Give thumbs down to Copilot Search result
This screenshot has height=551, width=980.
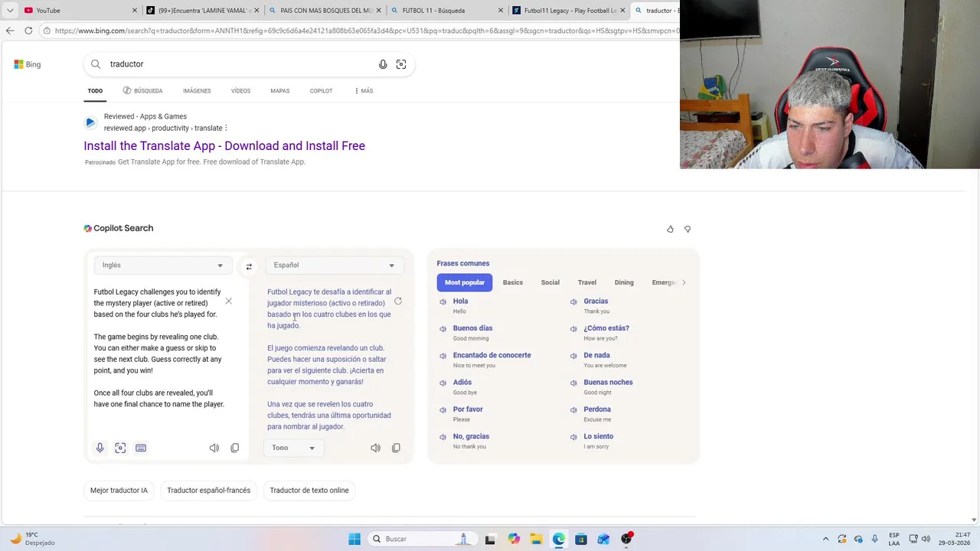[x=688, y=229]
